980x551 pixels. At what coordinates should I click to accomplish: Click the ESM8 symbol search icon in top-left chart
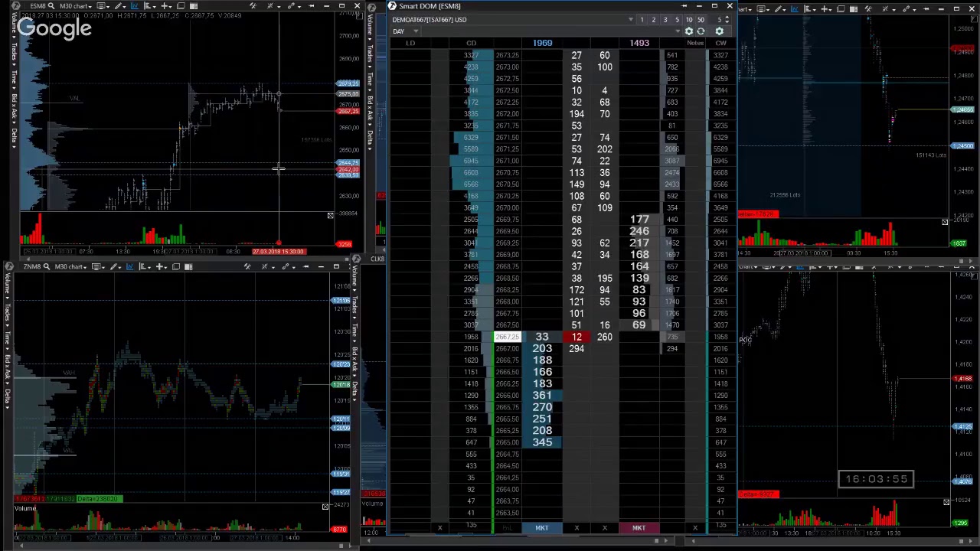point(51,6)
